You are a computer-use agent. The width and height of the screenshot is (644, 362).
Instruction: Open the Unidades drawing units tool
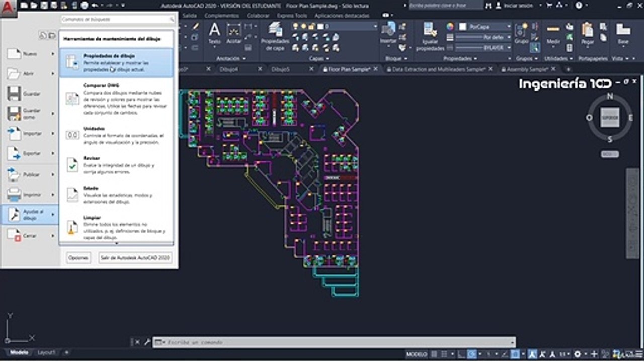click(116, 135)
